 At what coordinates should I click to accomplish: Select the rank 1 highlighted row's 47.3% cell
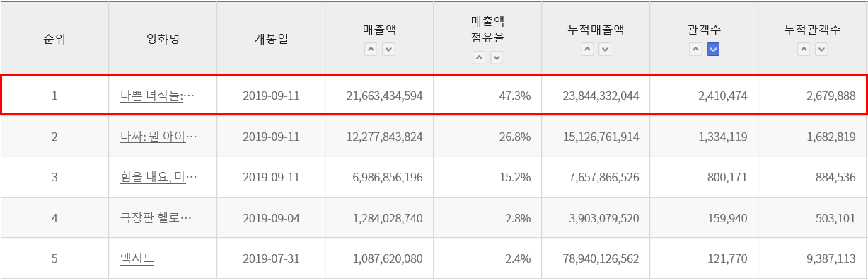click(487, 95)
